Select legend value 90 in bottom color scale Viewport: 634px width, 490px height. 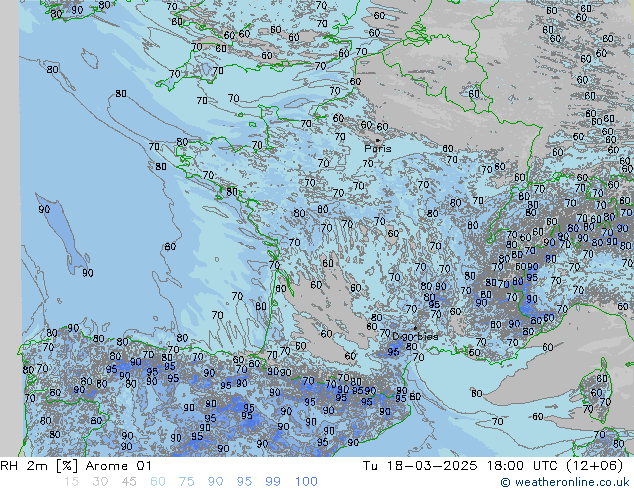pos(215,482)
